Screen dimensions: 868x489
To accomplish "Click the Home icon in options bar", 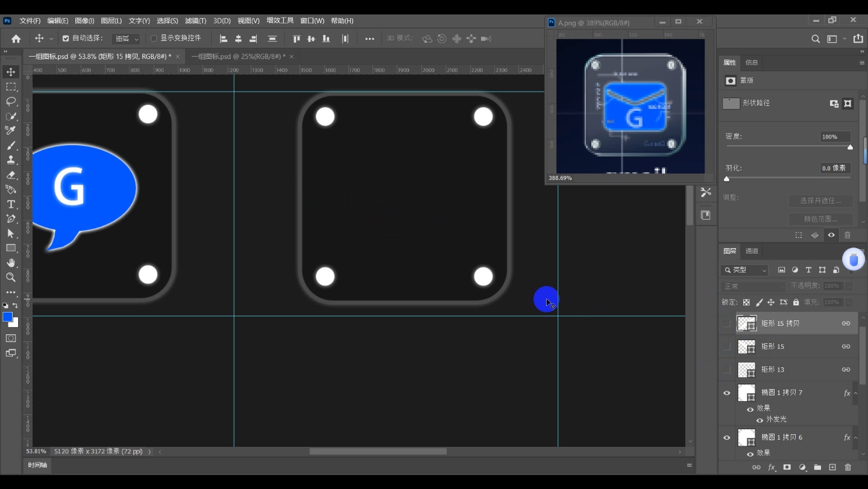I will coord(16,39).
